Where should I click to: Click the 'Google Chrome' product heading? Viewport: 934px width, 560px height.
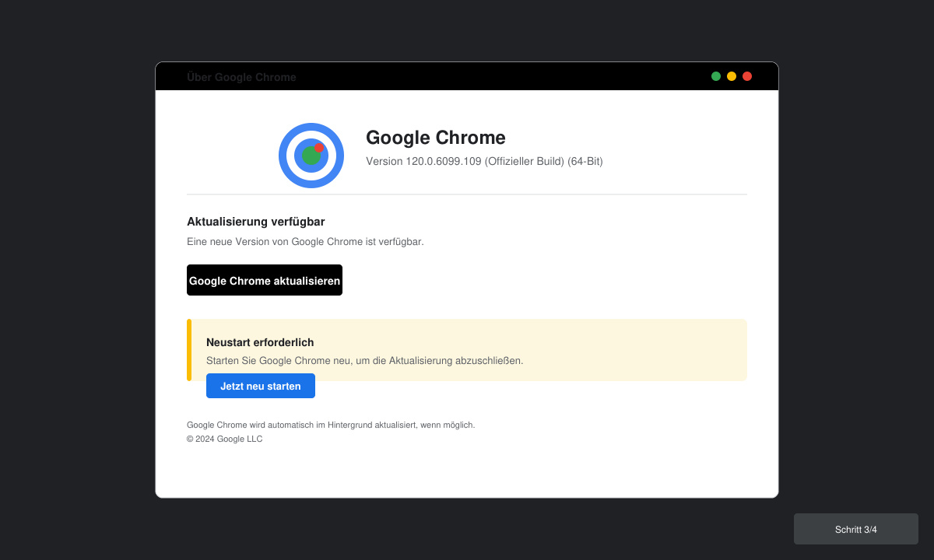pos(436,138)
